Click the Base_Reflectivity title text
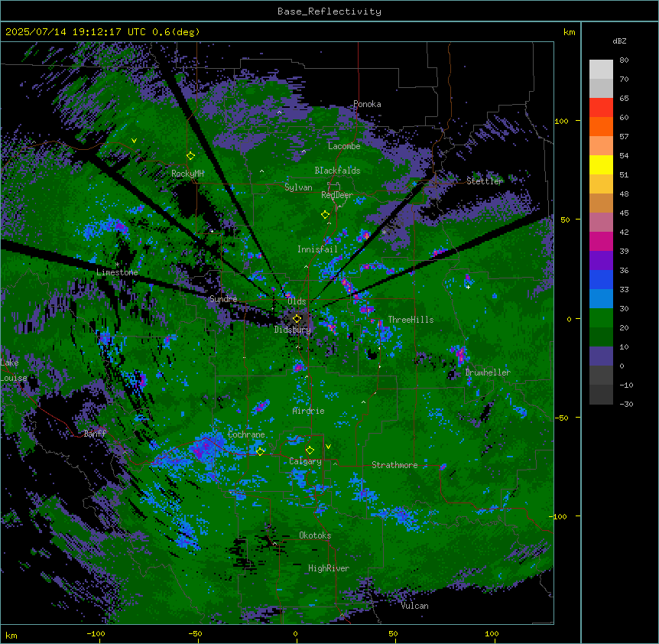Image resolution: width=659 pixels, height=644 pixels. [x=329, y=11]
